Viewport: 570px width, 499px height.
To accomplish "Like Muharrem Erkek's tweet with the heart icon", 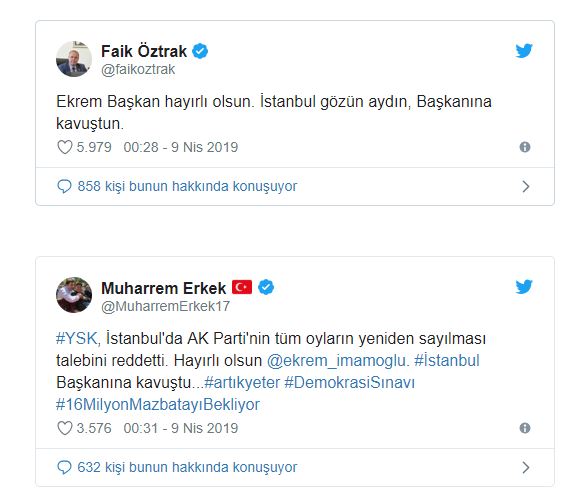I will click(x=65, y=428).
